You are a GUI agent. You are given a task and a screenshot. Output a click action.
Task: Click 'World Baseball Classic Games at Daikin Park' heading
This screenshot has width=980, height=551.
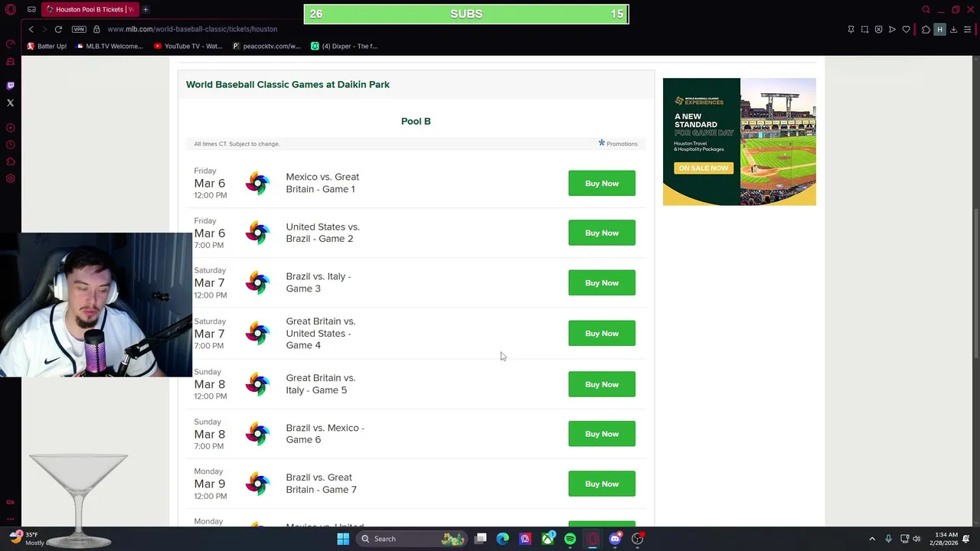[288, 84]
